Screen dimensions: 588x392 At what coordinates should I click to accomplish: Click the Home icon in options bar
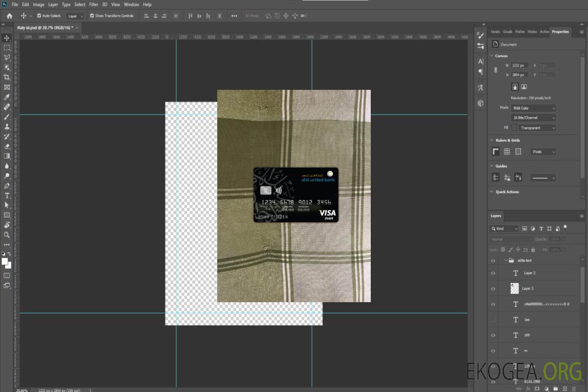point(9,16)
